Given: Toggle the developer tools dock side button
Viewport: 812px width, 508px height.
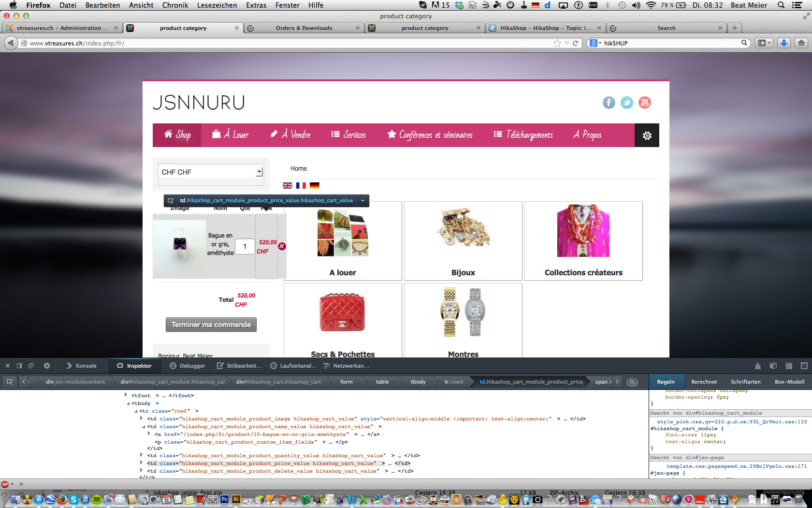Looking at the screenshot, I should point(19,366).
